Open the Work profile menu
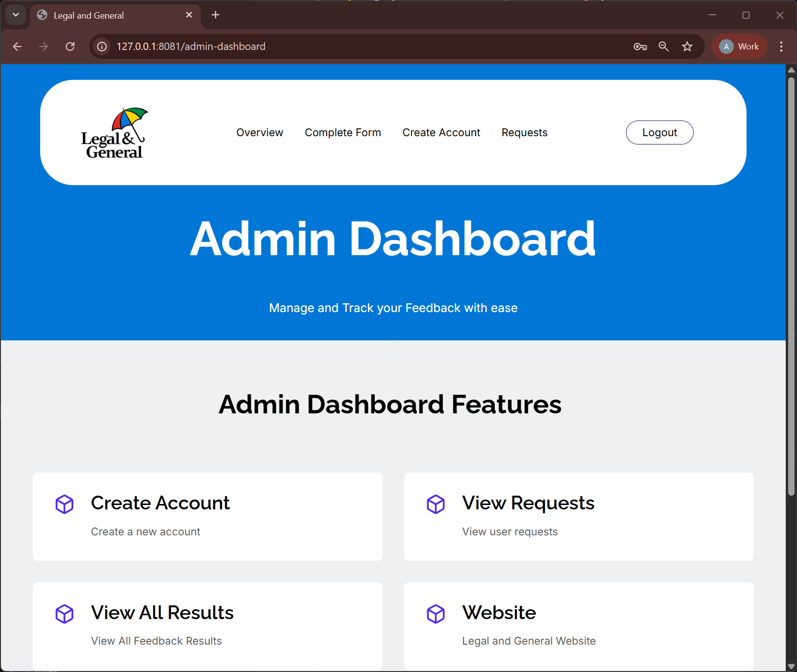Screen dimensions: 797x672 pos(739,47)
